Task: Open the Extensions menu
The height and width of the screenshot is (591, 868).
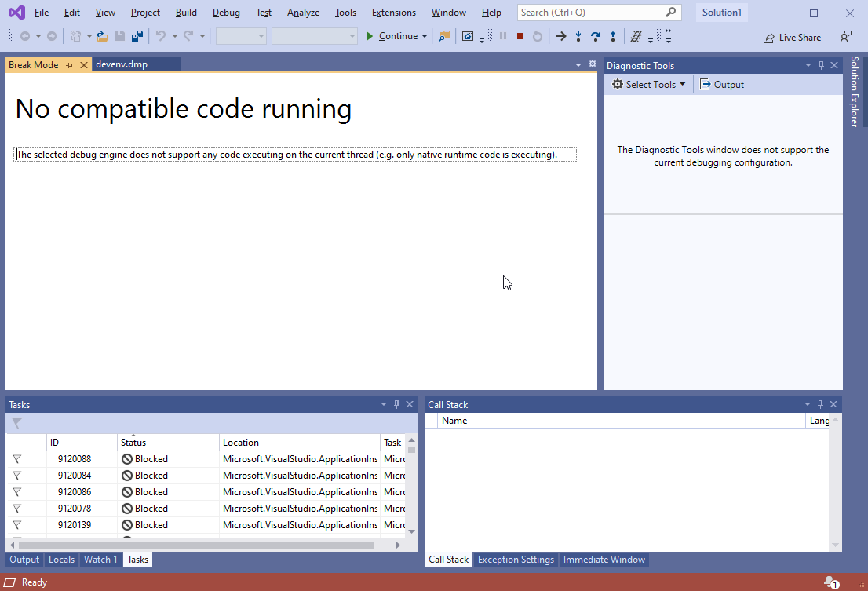Action: point(394,13)
